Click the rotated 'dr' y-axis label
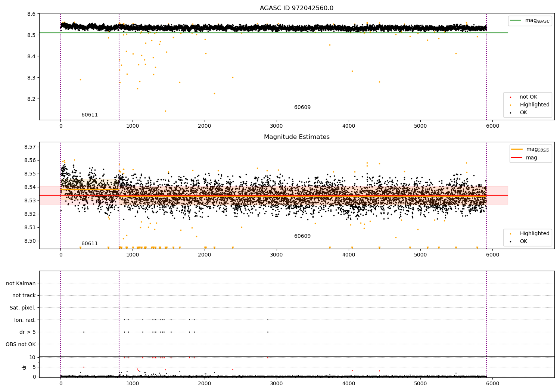This screenshot has width=560, height=392. pyautogui.click(x=24, y=367)
